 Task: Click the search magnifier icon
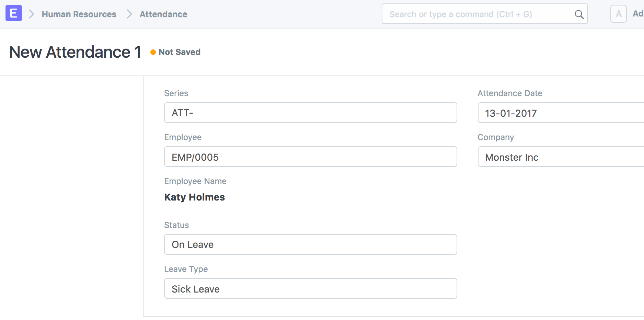coord(579,14)
